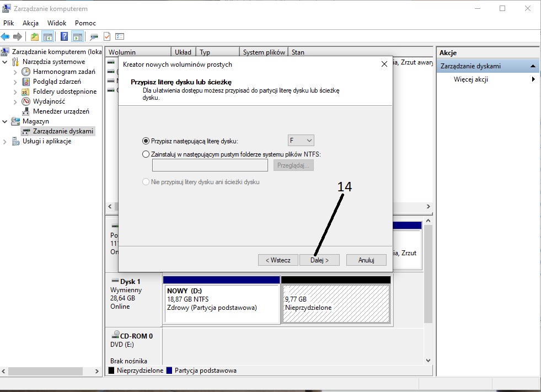Click the Foldery udostępnione icon
Viewport: 541px width, 392px height.
[x=25, y=92]
